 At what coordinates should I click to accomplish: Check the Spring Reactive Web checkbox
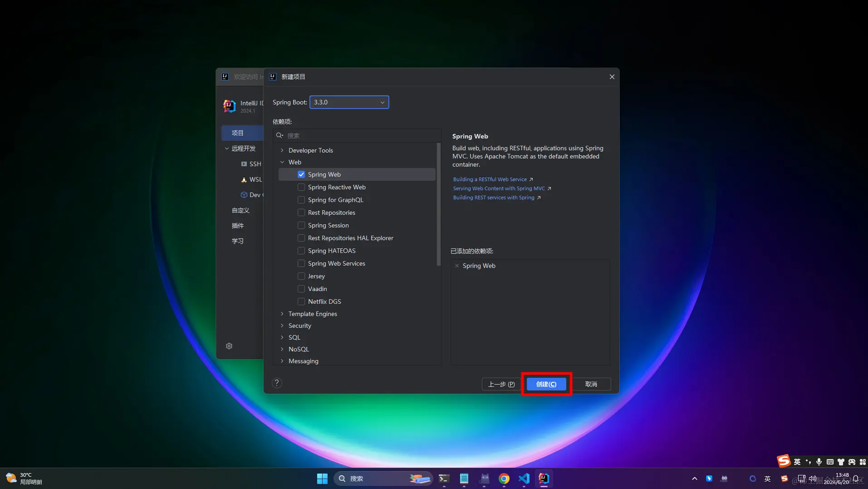tap(301, 187)
